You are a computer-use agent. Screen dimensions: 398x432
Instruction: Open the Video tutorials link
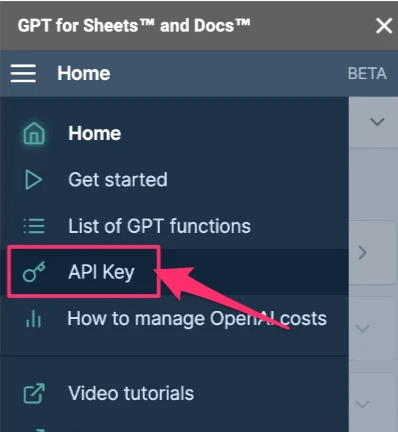point(131,393)
